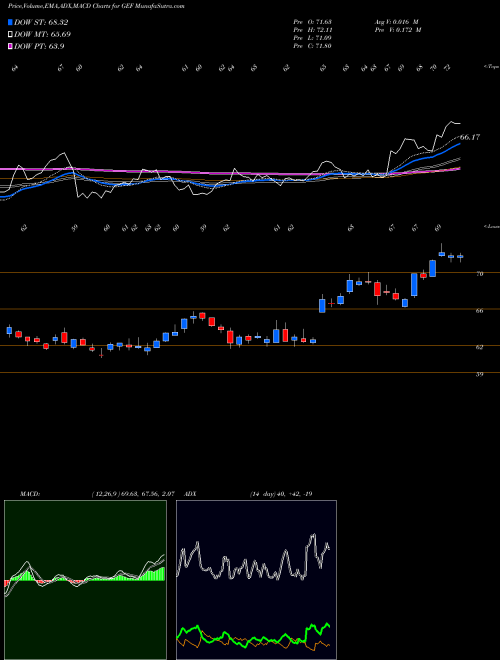
Task: Click the 70 price axis label
Action: 479,274
